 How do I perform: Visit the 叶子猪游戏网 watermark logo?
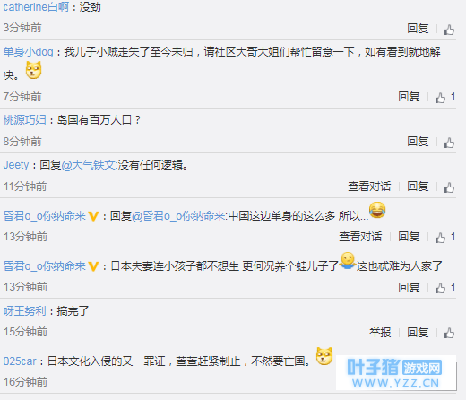pyautogui.click(x=396, y=373)
